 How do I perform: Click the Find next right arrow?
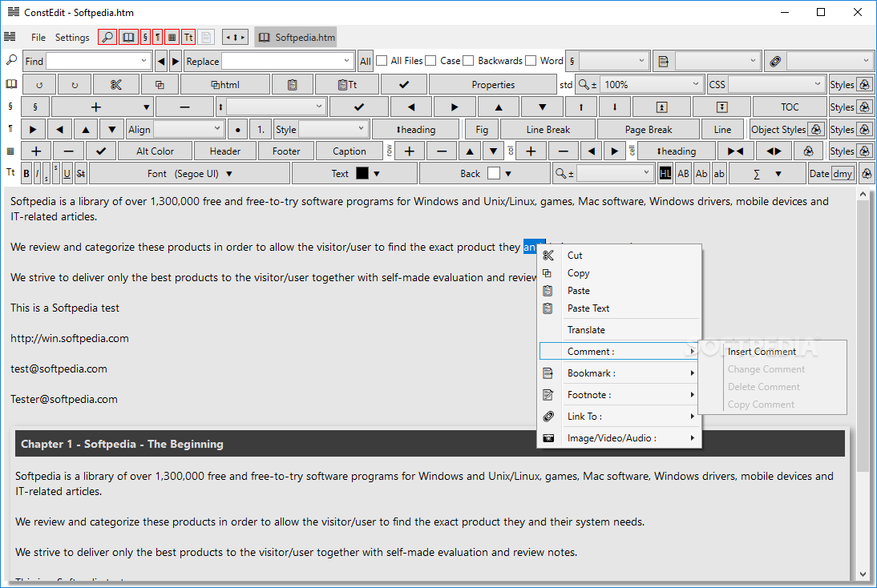pos(176,61)
